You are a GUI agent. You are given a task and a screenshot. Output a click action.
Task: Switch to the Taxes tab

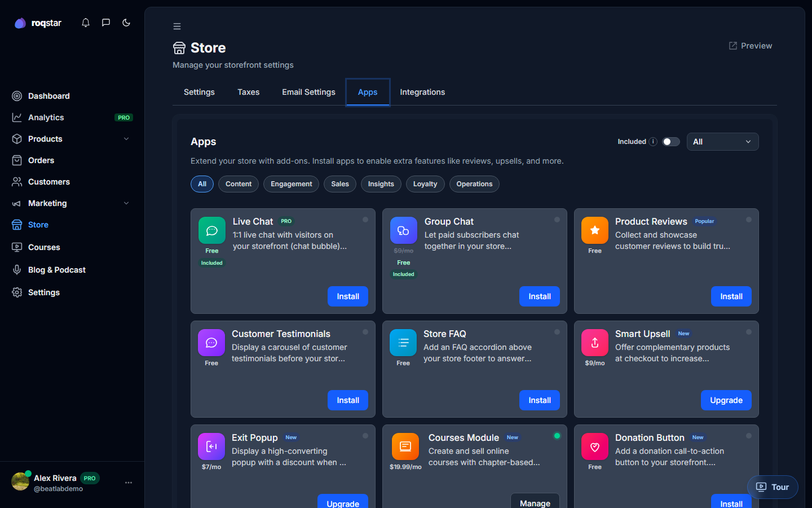coord(249,92)
